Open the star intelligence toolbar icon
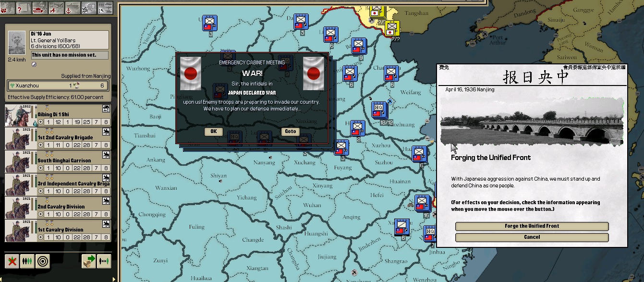 pos(88,8)
